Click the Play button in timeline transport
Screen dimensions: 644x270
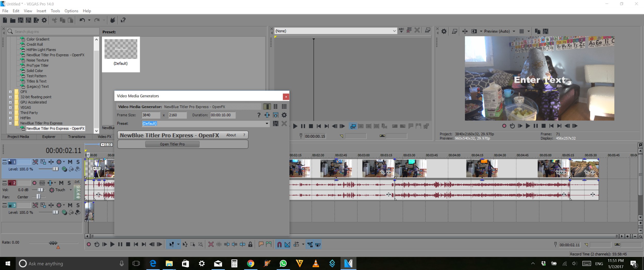(112, 244)
